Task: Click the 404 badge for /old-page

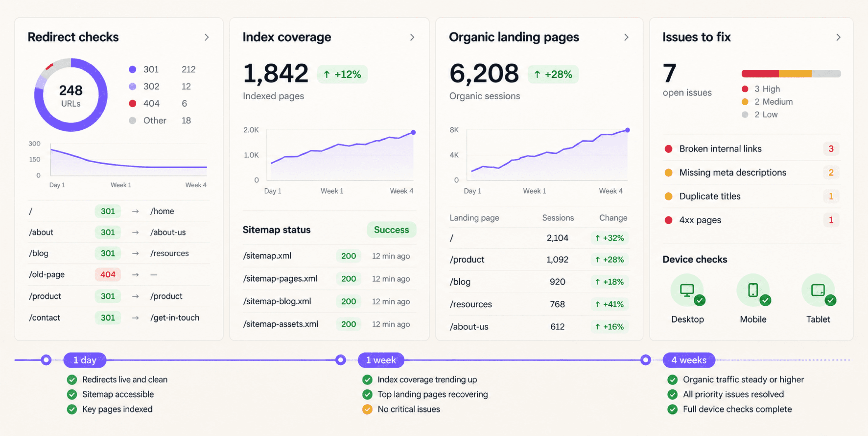Action: tap(108, 274)
